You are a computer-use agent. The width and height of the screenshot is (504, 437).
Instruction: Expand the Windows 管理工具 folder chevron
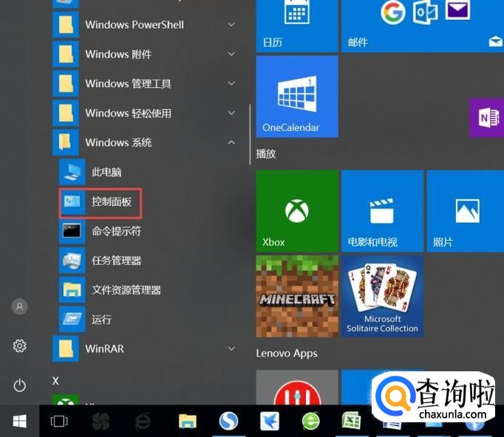click(x=231, y=83)
